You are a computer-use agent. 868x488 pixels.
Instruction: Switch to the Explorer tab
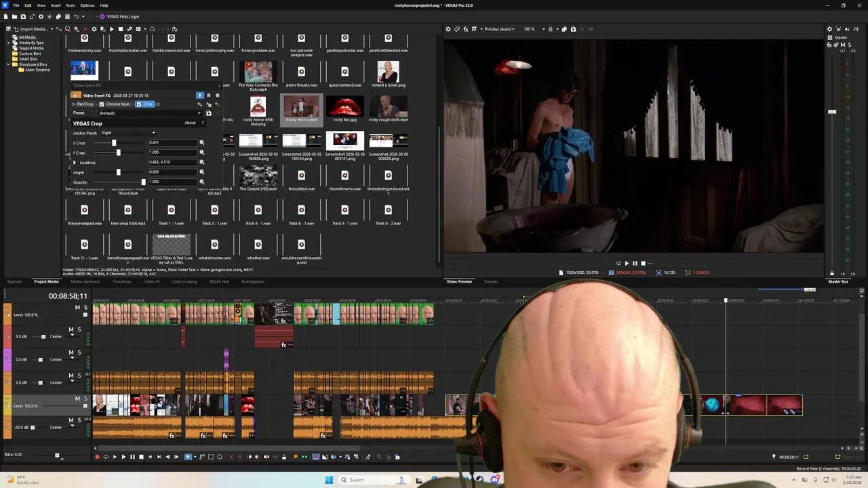(14, 281)
